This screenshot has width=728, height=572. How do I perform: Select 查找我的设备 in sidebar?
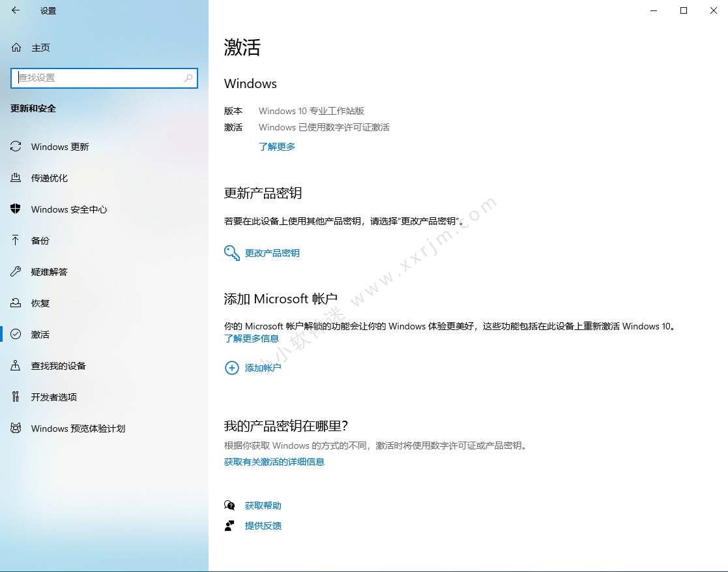[x=58, y=366]
